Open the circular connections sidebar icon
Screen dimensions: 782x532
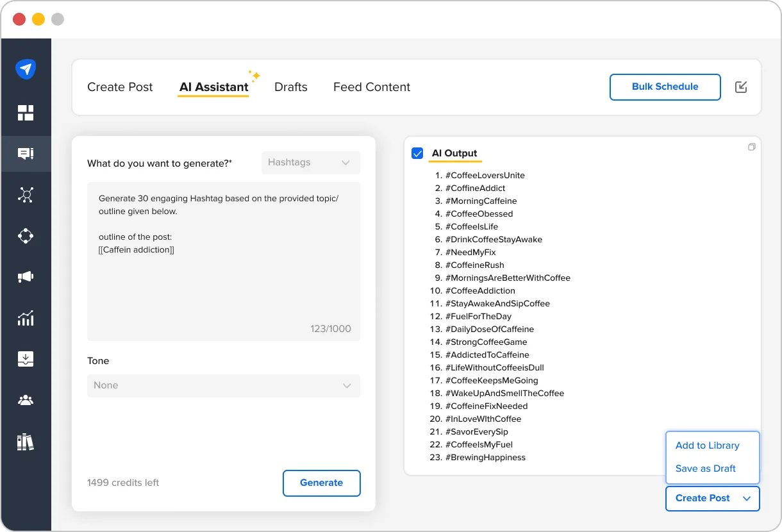point(26,236)
